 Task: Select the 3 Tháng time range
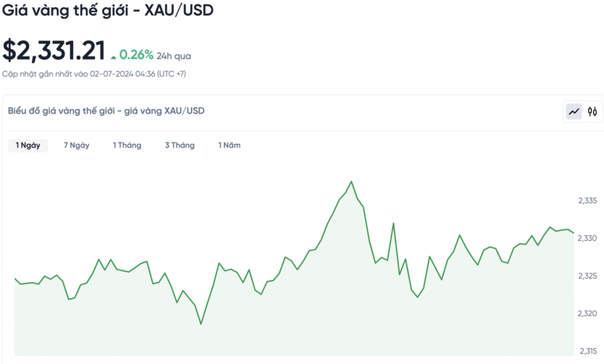[x=180, y=145]
